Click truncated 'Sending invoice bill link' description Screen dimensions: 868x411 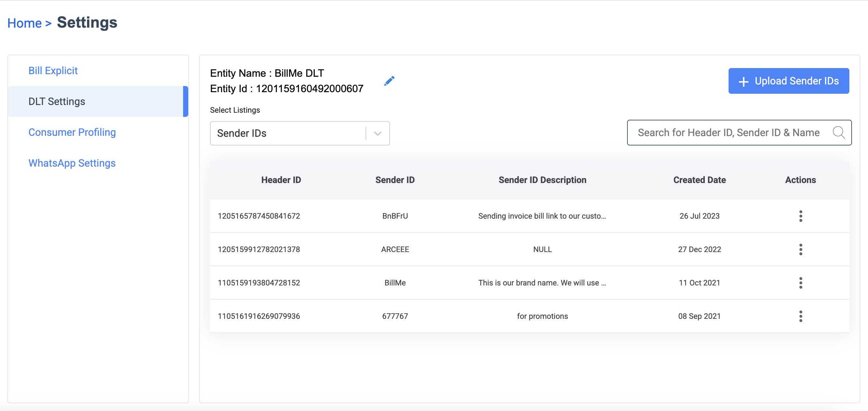pyautogui.click(x=542, y=216)
